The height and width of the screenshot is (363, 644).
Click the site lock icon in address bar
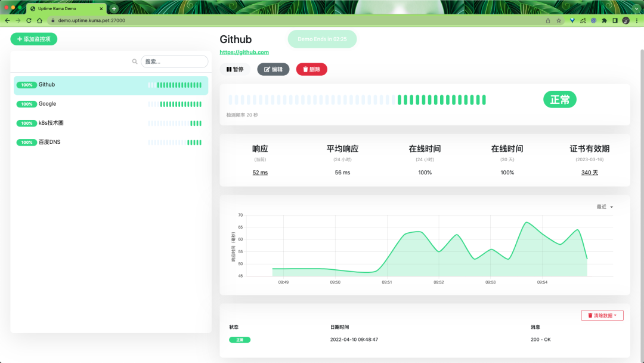[x=52, y=20]
